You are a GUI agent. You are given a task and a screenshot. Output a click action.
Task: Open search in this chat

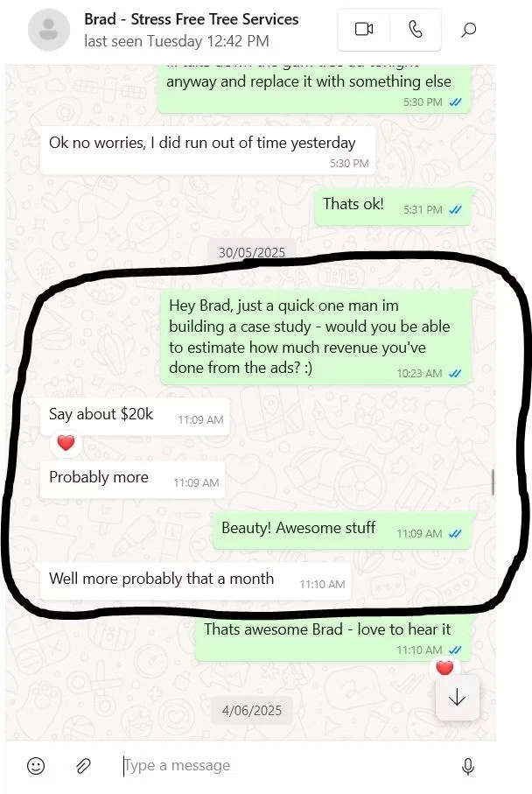click(x=469, y=30)
